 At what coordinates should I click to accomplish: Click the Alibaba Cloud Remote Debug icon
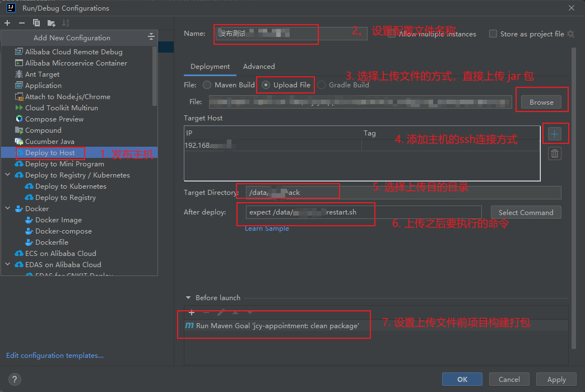point(19,52)
